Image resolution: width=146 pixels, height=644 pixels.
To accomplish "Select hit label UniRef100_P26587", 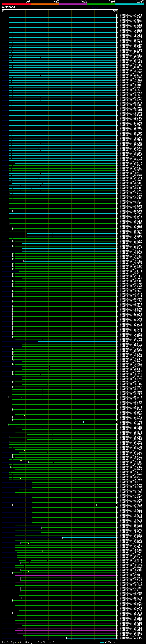I will click(x=131, y=414).
